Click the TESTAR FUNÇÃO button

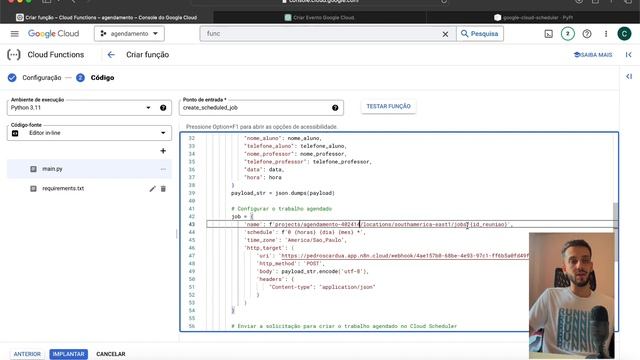coord(389,106)
